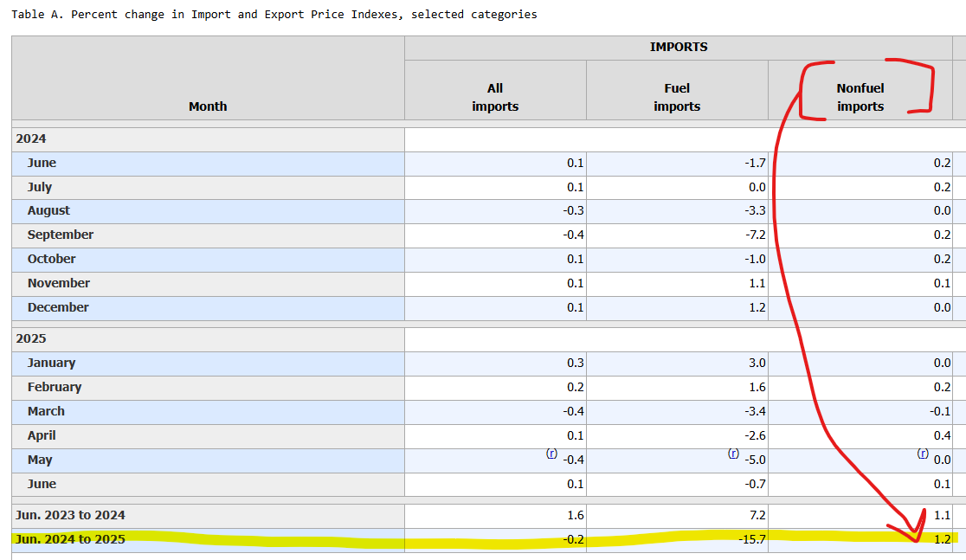Click the July row label
Viewport: 966px width, 560px height.
[x=40, y=187]
